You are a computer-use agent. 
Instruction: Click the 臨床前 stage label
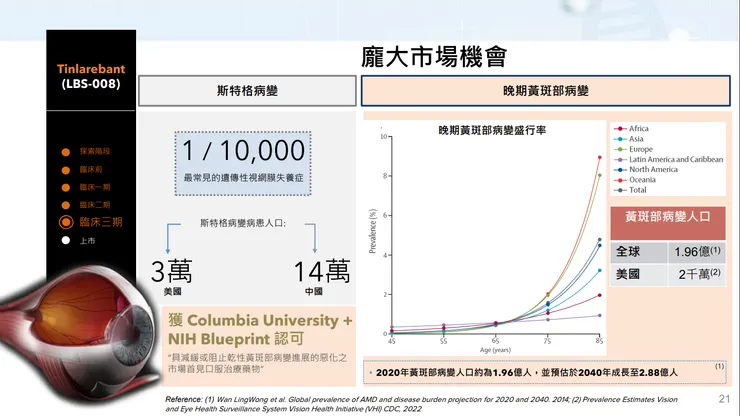91,169
